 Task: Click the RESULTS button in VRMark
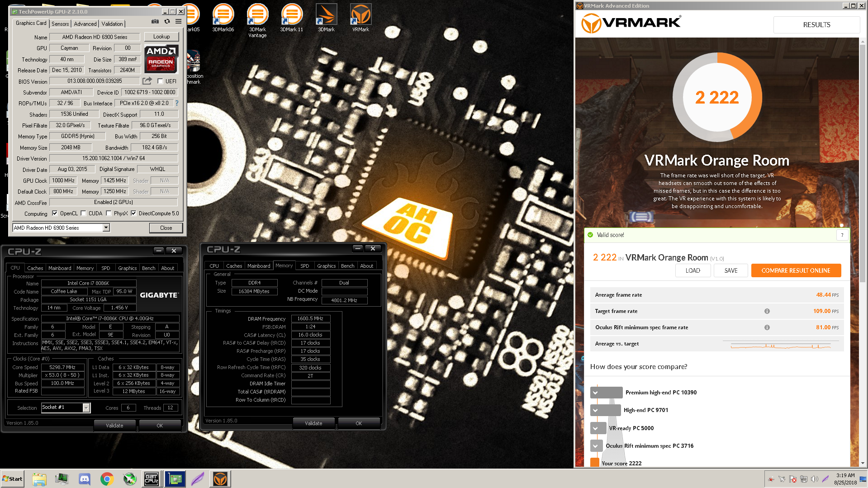816,25
